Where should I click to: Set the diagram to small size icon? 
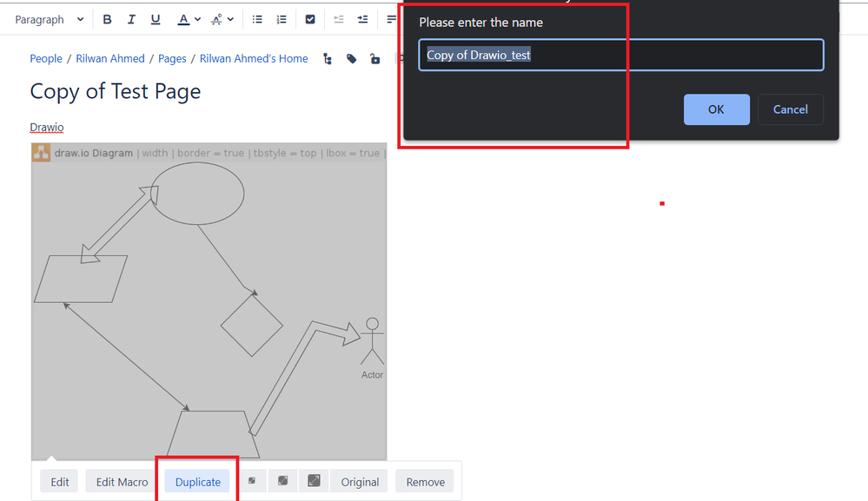pos(252,481)
